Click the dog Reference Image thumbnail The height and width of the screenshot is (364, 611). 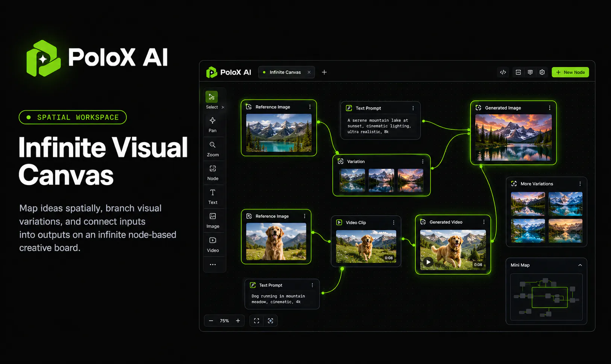276,241
